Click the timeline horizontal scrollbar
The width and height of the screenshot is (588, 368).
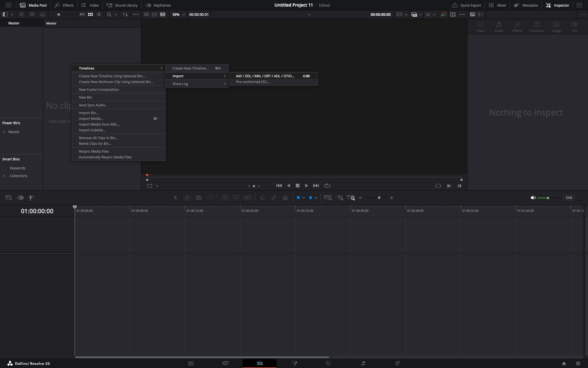coord(202,357)
